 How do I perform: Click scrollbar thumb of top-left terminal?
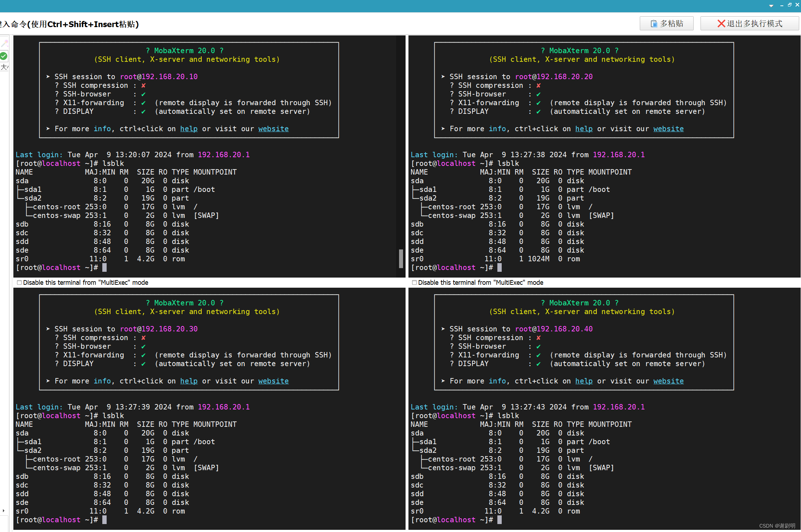(x=400, y=258)
